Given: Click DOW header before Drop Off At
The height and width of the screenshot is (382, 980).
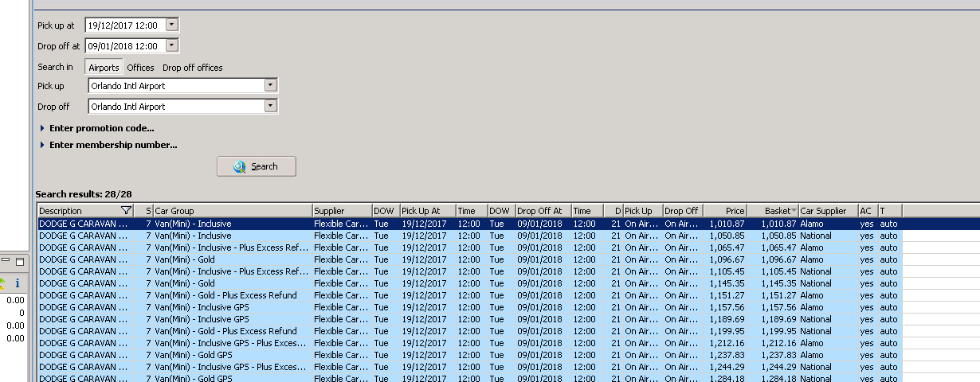Looking at the screenshot, I should 501,211.
